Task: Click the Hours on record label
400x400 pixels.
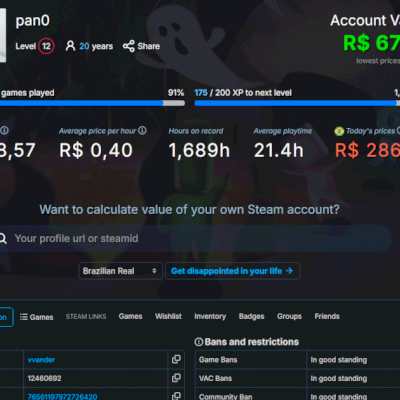Action: 196,131
